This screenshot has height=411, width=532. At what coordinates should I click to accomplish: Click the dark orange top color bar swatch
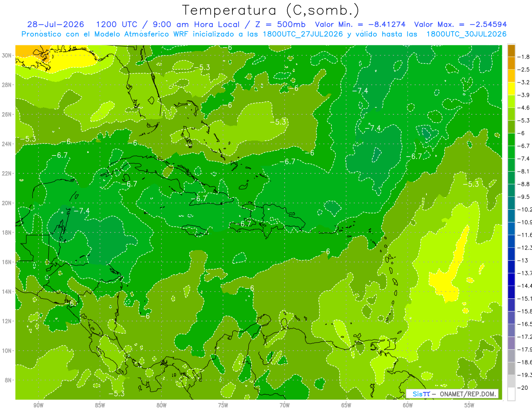tap(511, 51)
